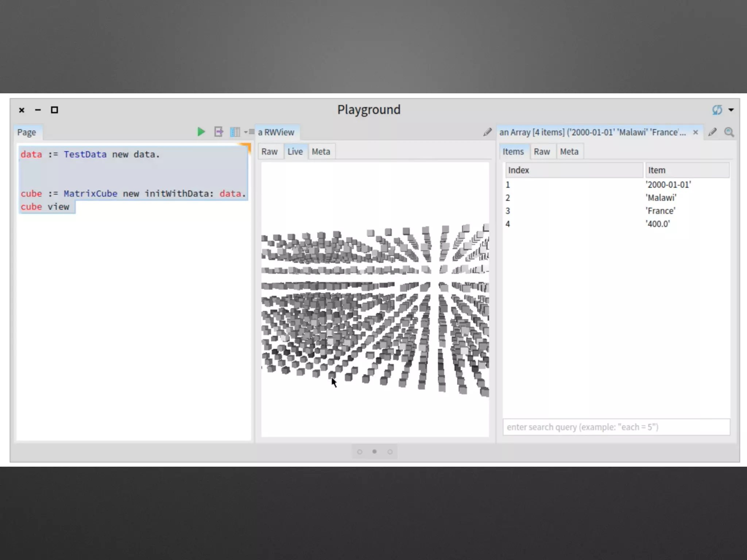747x560 pixels.
Task: Click the publish/remote share arrow icon
Action: [x=218, y=132]
